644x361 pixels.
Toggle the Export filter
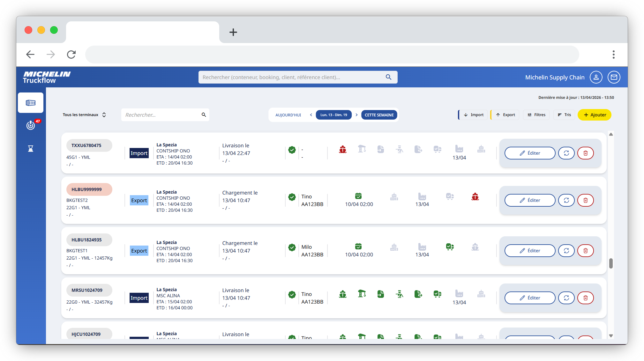[505, 115]
